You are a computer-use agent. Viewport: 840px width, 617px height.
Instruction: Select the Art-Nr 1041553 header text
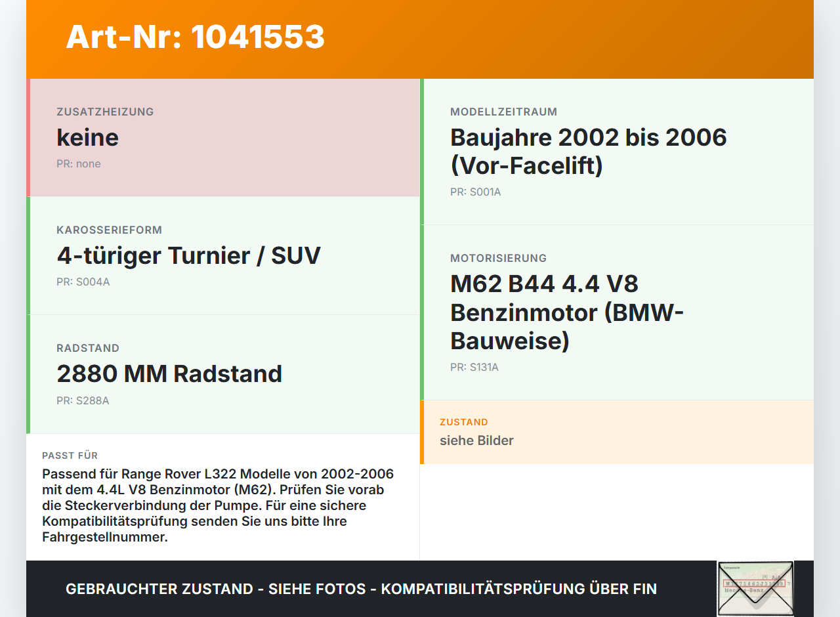click(196, 37)
